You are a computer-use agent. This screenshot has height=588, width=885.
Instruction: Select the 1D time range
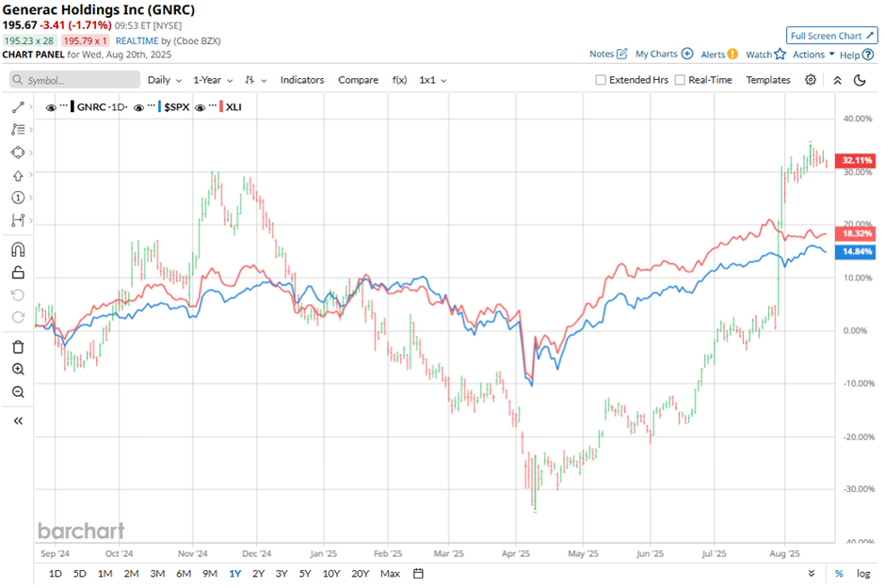[55, 573]
